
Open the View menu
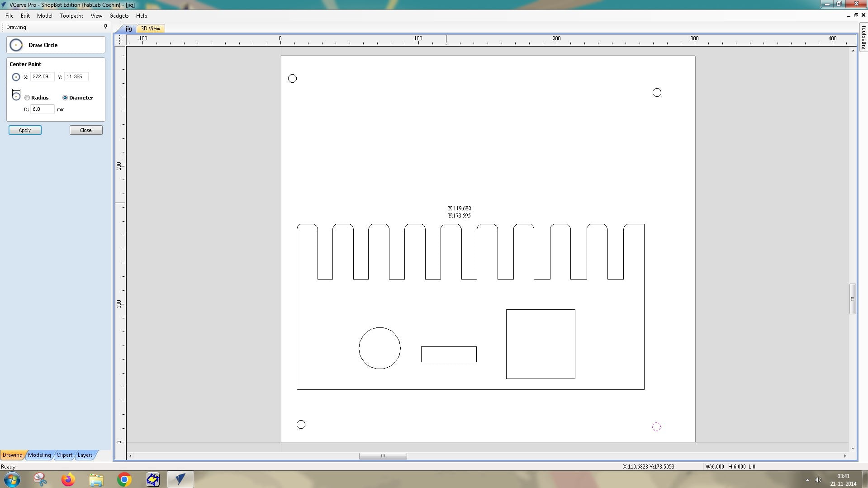[96, 16]
